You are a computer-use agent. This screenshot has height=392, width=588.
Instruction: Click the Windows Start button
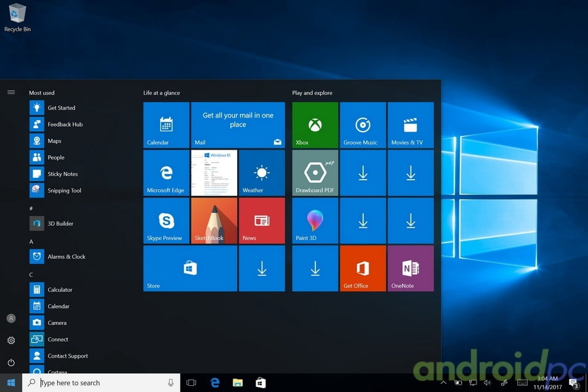pyautogui.click(x=11, y=383)
